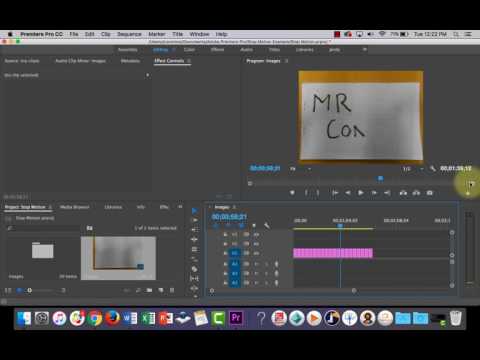Open the Images sequence panel menu
The image size is (480, 360).
234,207
